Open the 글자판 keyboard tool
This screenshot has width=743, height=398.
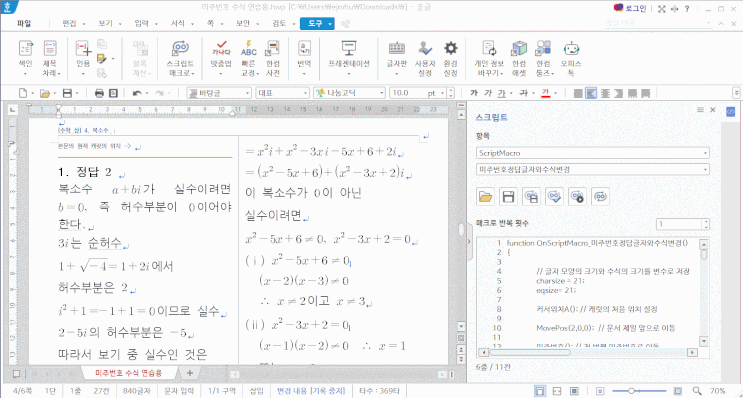(397, 58)
